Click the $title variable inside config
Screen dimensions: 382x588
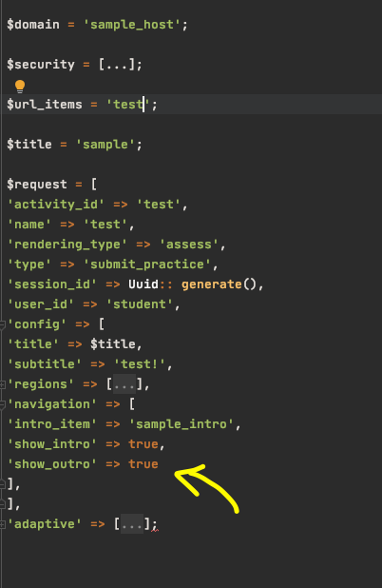tap(113, 344)
